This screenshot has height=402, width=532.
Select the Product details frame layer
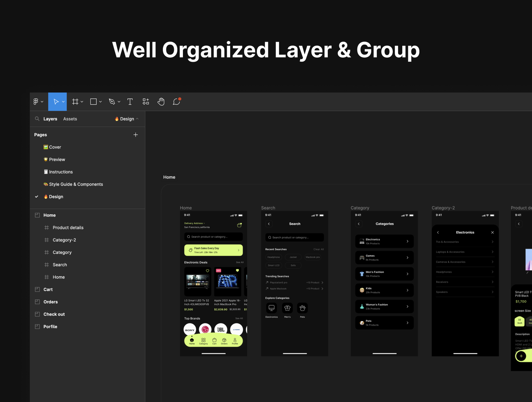(68, 227)
